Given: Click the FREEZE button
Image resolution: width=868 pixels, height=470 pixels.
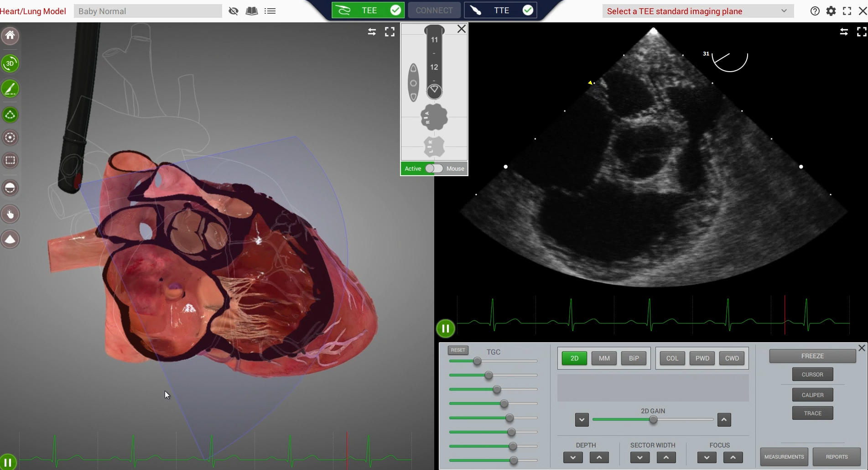Looking at the screenshot, I should point(812,356).
